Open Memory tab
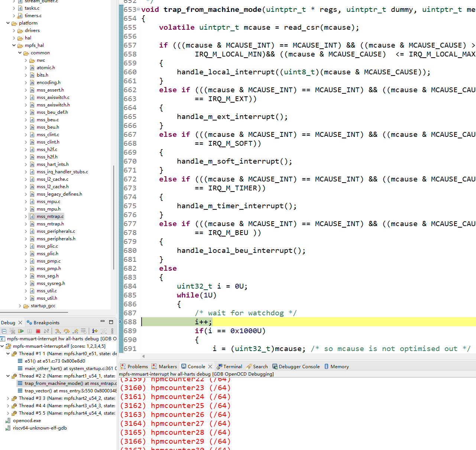 click(x=337, y=367)
